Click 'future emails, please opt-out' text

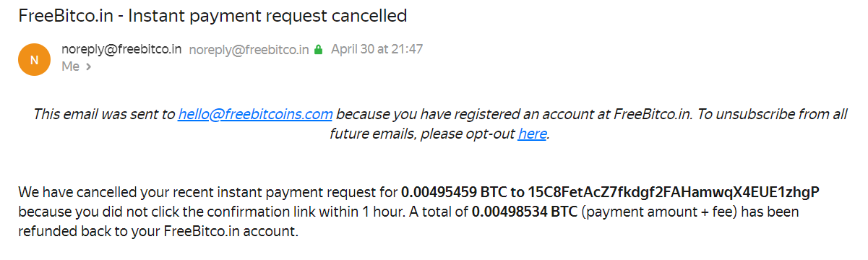point(422,134)
